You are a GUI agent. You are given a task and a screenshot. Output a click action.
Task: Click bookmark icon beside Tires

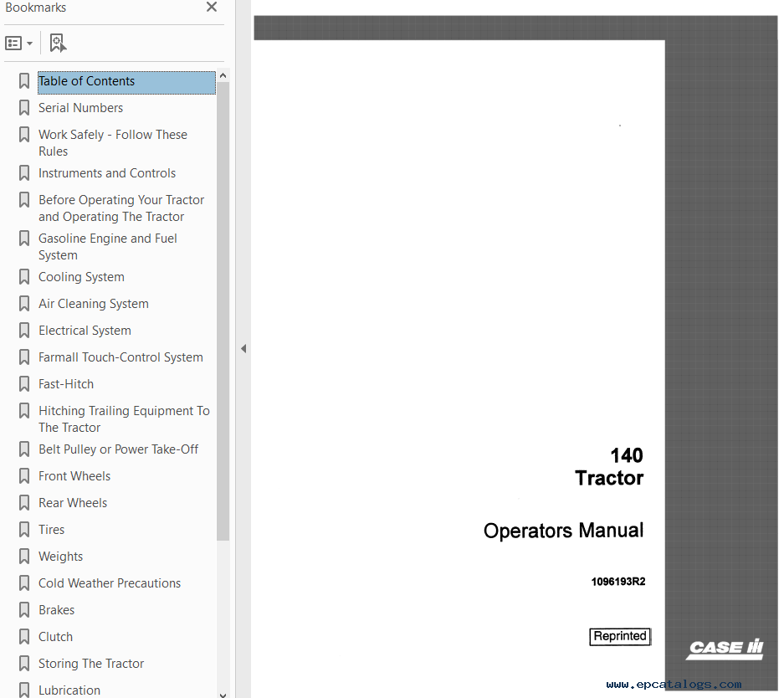24,530
